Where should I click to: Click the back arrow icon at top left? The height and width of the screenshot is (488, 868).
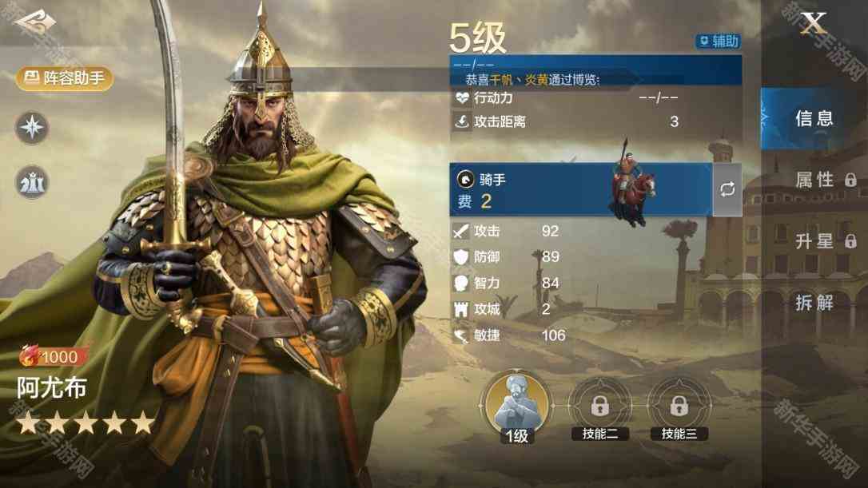(35, 22)
